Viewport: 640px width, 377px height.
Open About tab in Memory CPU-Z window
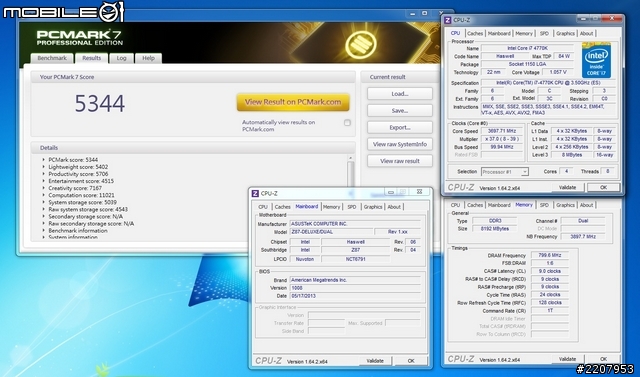(x=587, y=205)
